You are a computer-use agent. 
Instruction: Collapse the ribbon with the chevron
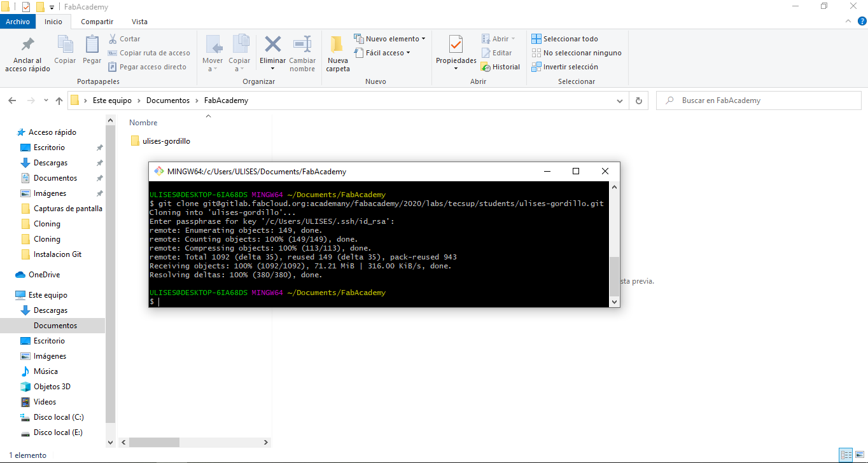pyautogui.click(x=847, y=21)
